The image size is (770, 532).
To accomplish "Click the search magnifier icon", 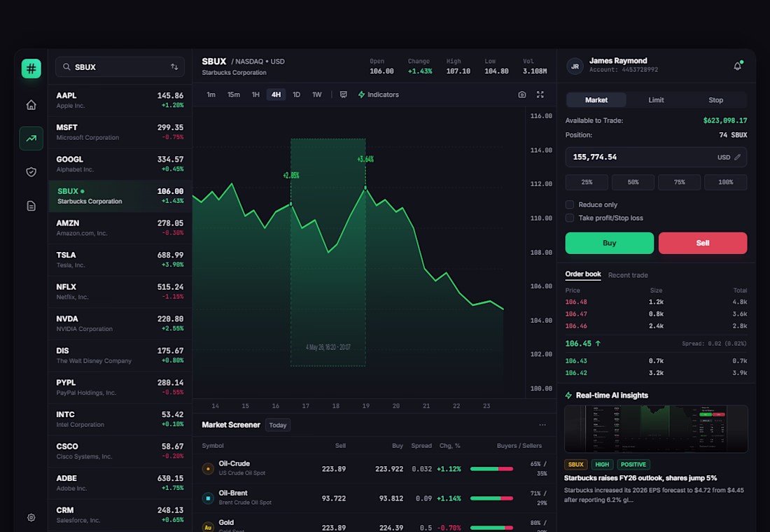I will pyautogui.click(x=66, y=66).
